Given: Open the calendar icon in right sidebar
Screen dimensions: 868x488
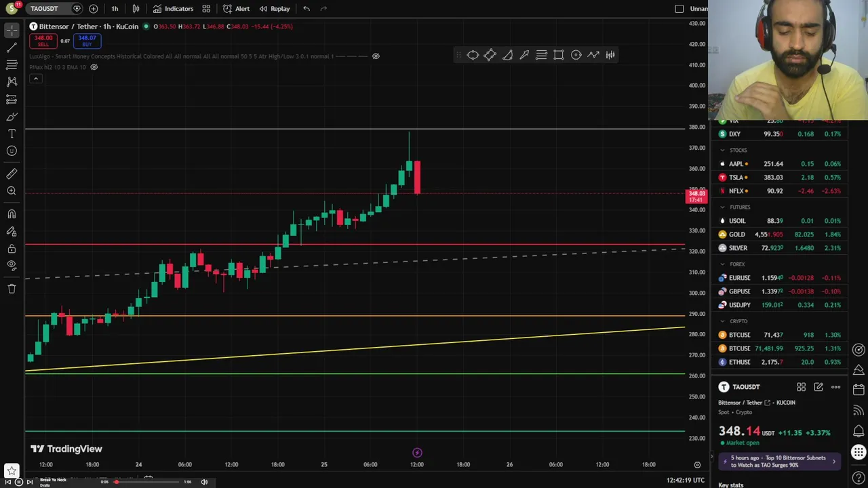Looking at the screenshot, I should (x=859, y=390).
